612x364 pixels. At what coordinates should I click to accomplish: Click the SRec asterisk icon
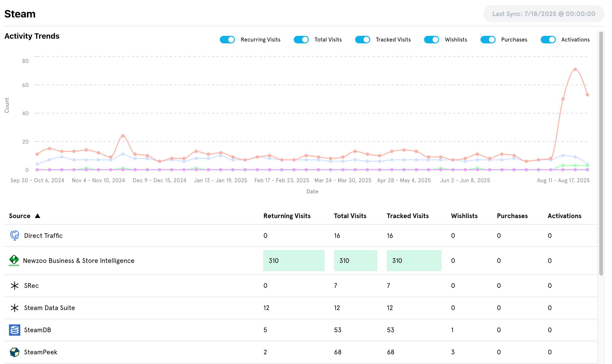click(x=14, y=285)
